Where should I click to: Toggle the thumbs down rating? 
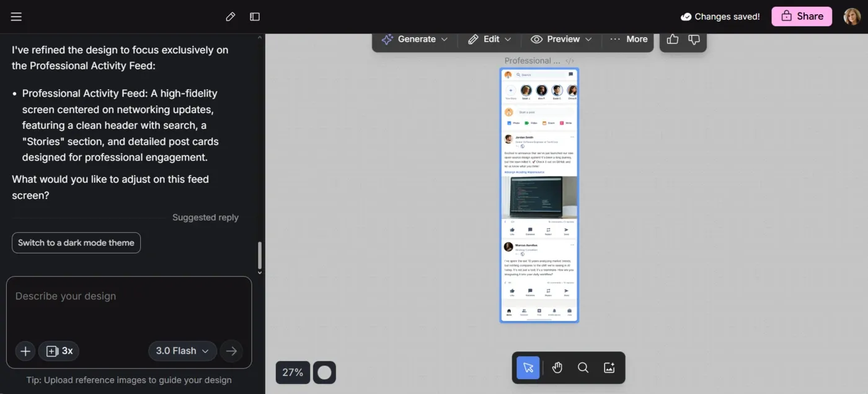pos(694,39)
